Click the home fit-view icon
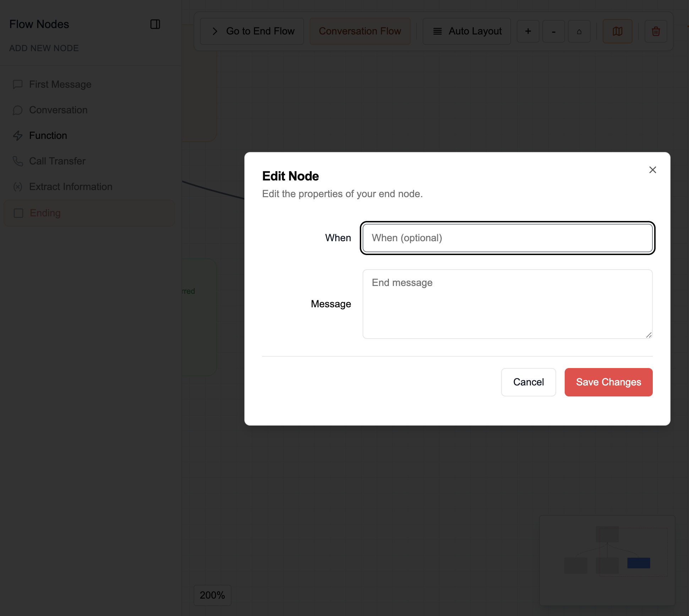The width and height of the screenshot is (689, 616). 579,31
